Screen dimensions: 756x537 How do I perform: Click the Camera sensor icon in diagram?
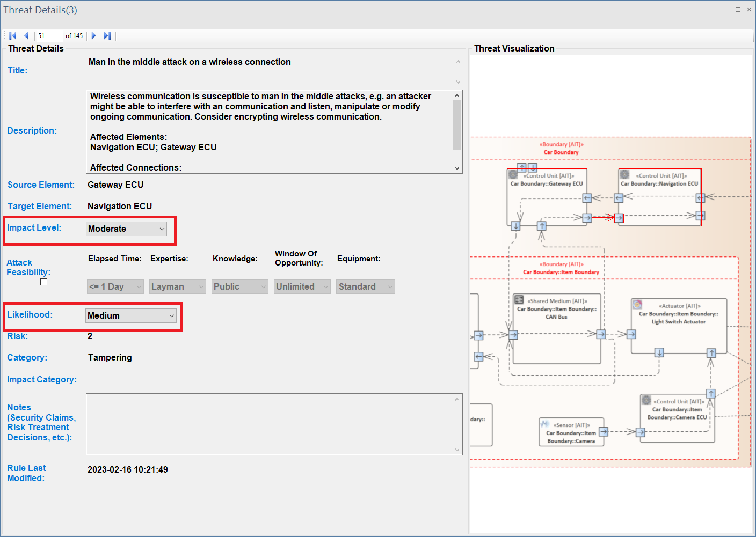point(545,424)
